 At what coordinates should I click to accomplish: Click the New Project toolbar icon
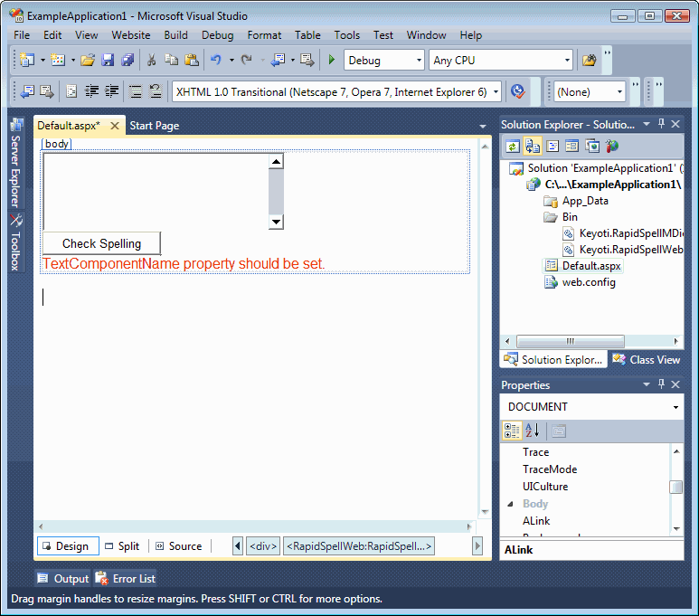[x=27, y=60]
